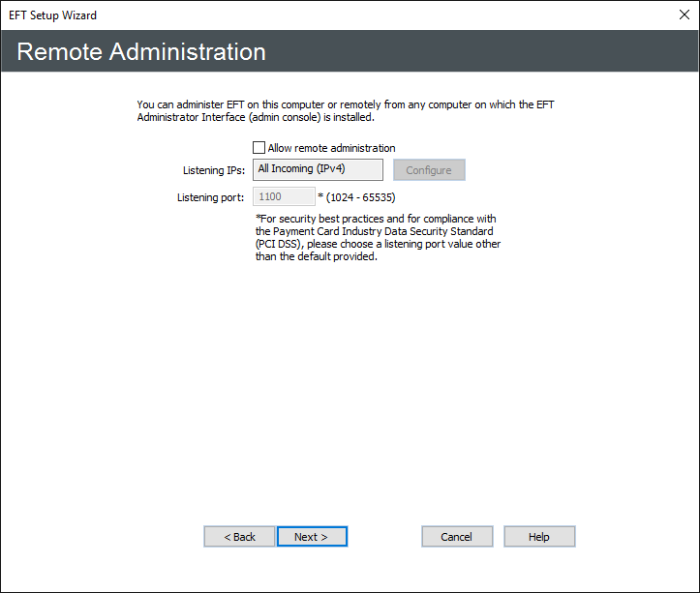The height and width of the screenshot is (593, 700).
Task: Click the empty space between Next and Cancel
Action: (x=384, y=537)
